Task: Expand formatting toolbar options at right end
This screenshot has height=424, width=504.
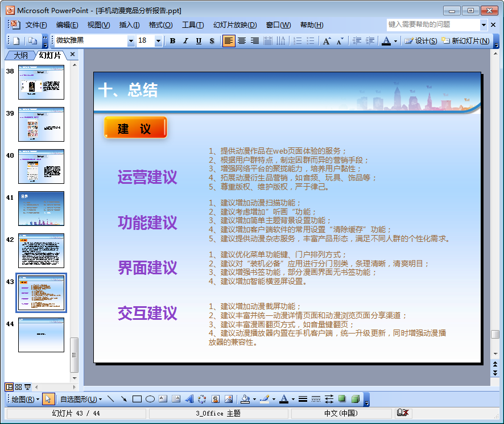Action: [x=497, y=41]
